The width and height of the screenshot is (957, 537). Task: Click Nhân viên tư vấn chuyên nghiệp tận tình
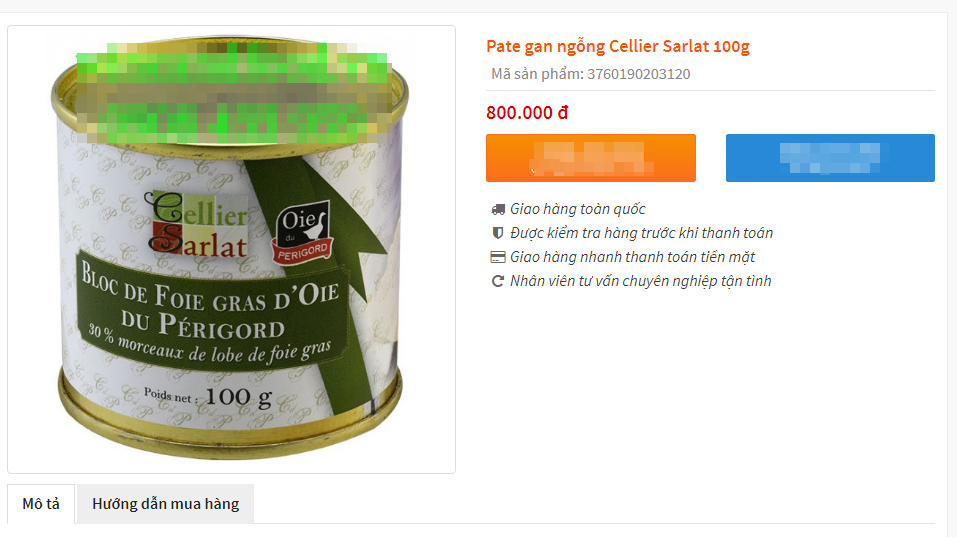coord(641,281)
